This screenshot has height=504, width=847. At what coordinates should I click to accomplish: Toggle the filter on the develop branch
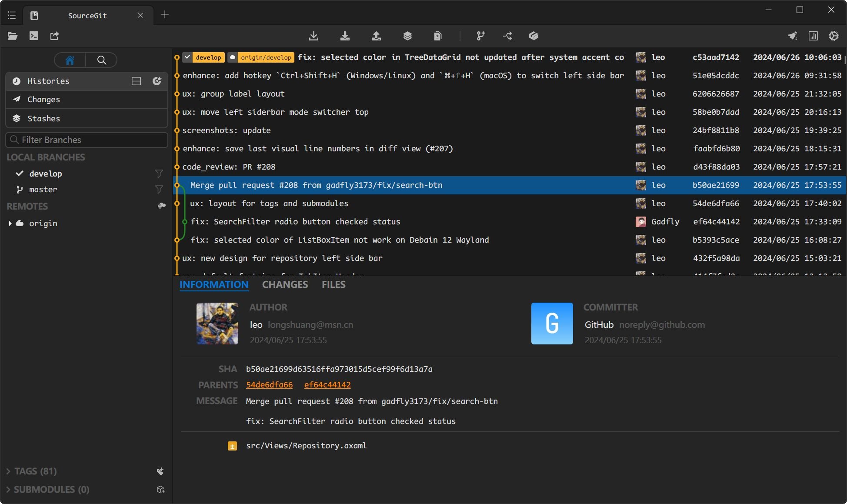[x=159, y=174]
